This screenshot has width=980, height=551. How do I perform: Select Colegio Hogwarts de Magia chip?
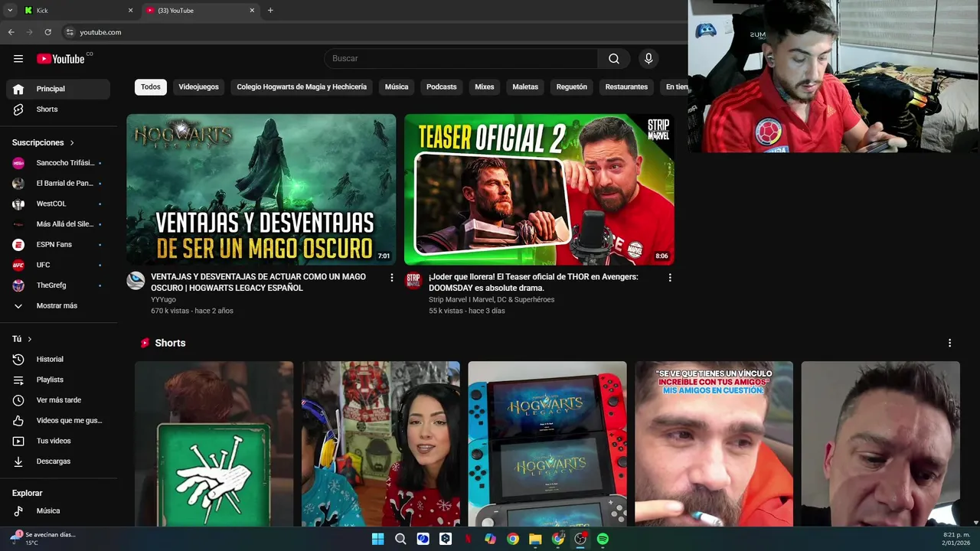point(302,87)
